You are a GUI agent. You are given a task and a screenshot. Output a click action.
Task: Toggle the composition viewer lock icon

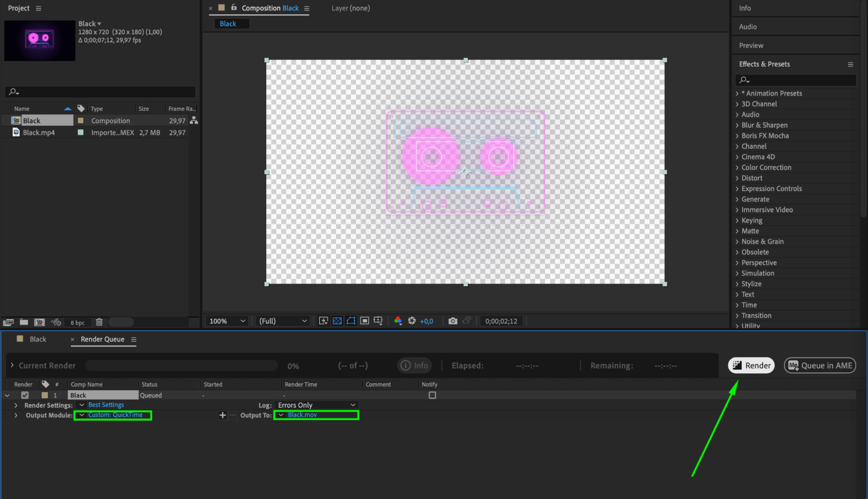click(x=234, y=8)
